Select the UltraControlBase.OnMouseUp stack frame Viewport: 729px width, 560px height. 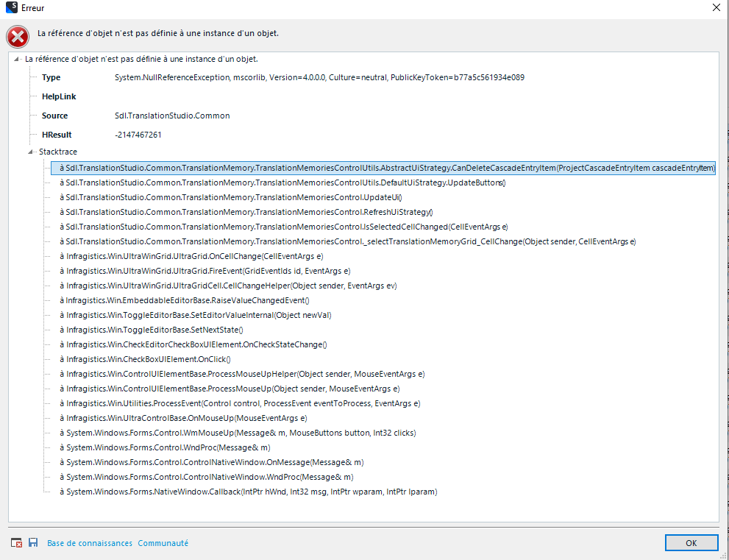coord(184,419)
